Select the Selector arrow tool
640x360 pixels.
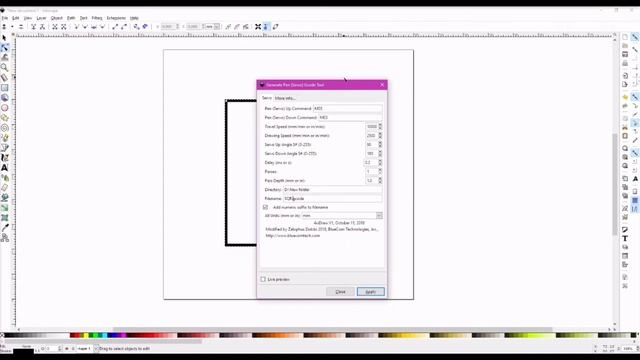(4, 38)
